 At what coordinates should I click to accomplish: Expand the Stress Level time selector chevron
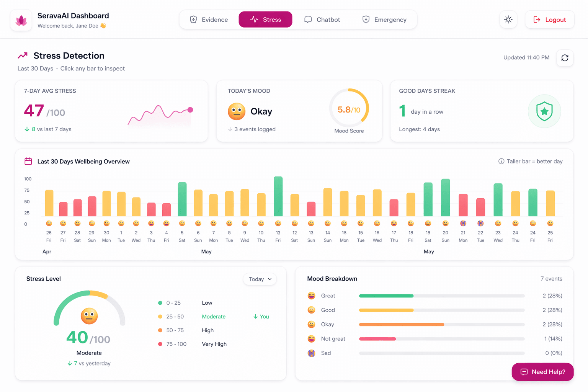coord(270,279)
